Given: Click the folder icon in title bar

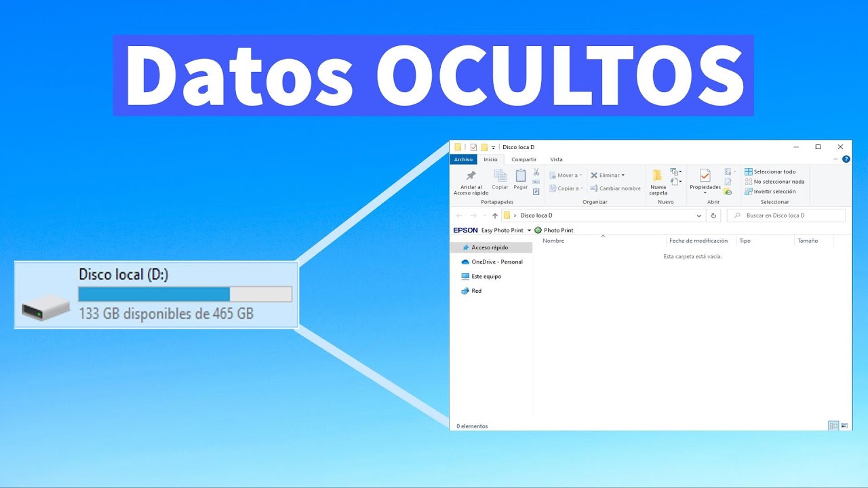Looking at the screenshot, I should [x=458, y=147].
